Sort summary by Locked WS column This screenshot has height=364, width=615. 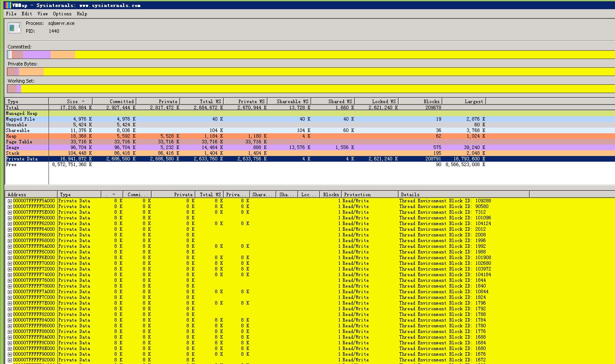click(376, 101)
